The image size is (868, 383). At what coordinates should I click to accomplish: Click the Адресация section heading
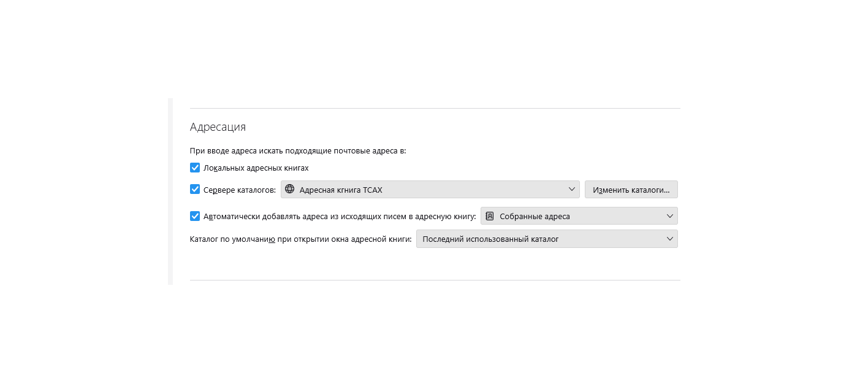coord(218,127)
